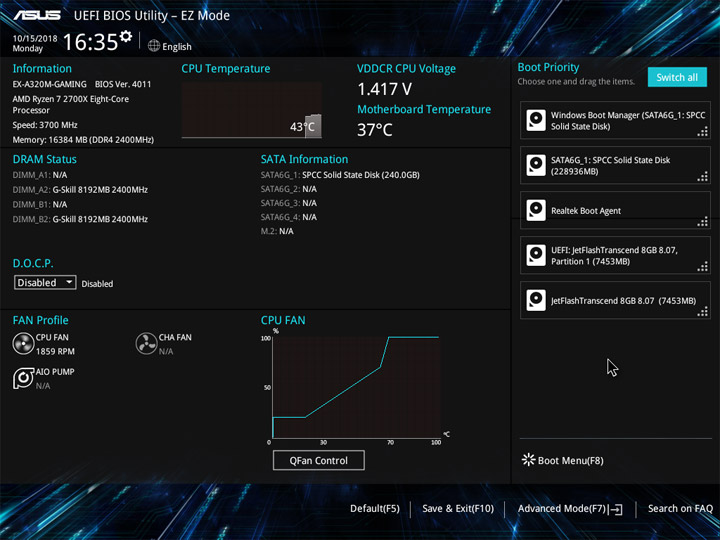
Task: Click the JetFlashTranscend 8GB 8.07 (7453MB) disk icon
Action: coord(536,300)
